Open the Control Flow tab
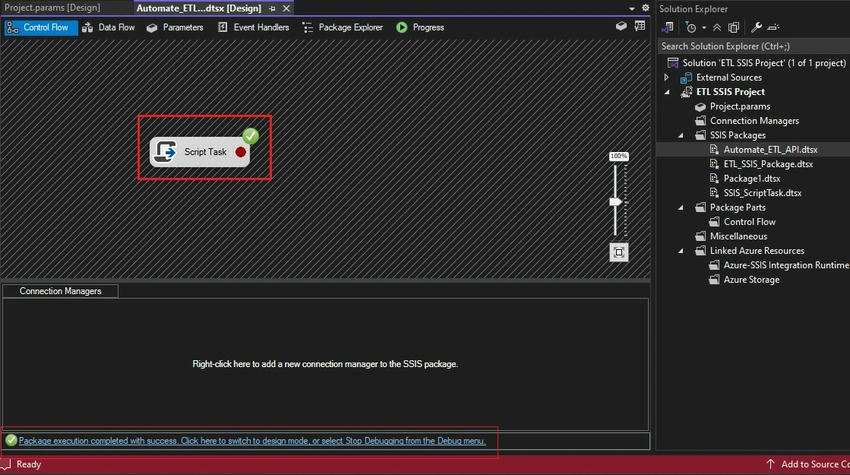 point(39,27)
